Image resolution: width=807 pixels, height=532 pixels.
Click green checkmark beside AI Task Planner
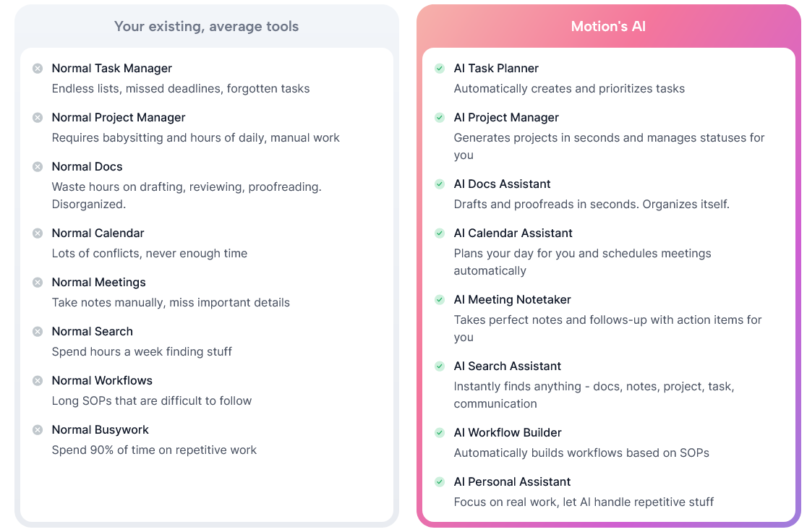(440, 69)
